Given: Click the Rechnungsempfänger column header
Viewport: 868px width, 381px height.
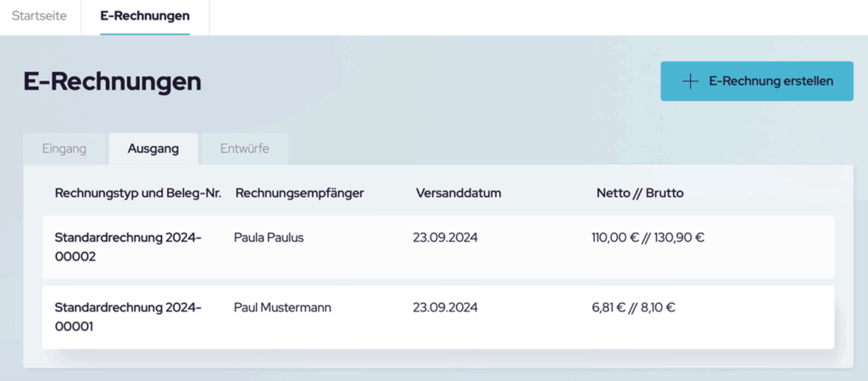Looking at the screenshot, I should (x=299, y=193).
